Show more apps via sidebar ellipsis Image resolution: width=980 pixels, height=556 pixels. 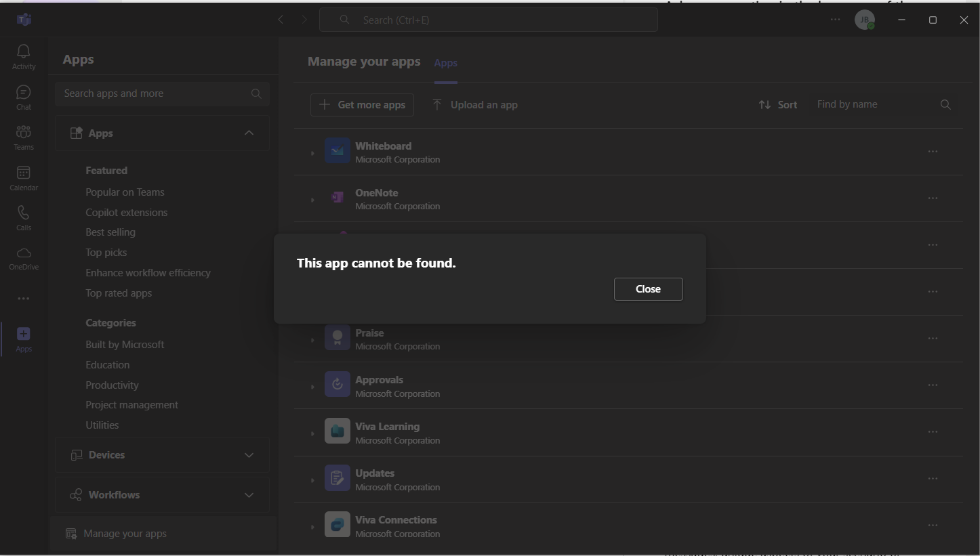click(24, 298)
